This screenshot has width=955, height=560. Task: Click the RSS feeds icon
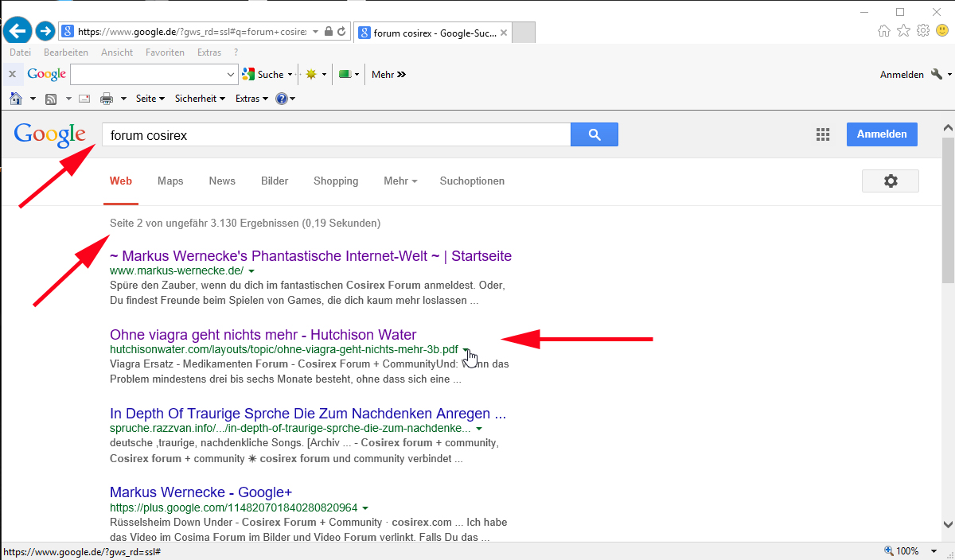[x=51, y=99]
